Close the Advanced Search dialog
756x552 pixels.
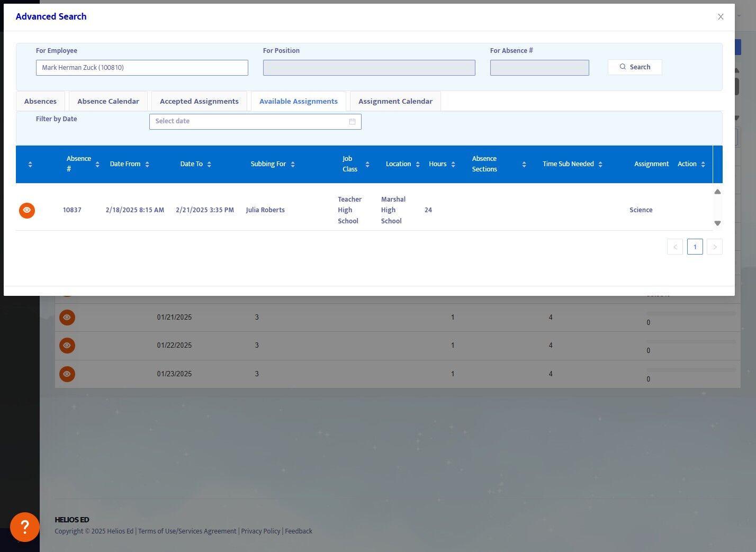point(720,17)
